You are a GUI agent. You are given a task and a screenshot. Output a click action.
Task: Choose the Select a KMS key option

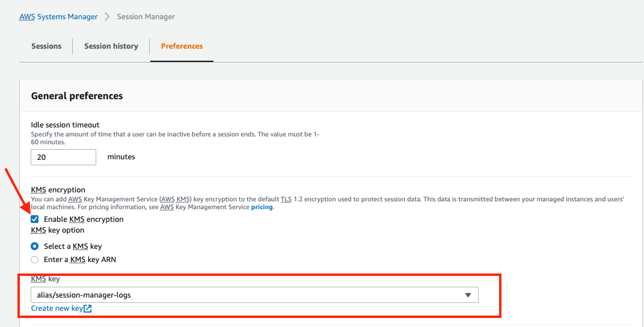coord(35,246)
